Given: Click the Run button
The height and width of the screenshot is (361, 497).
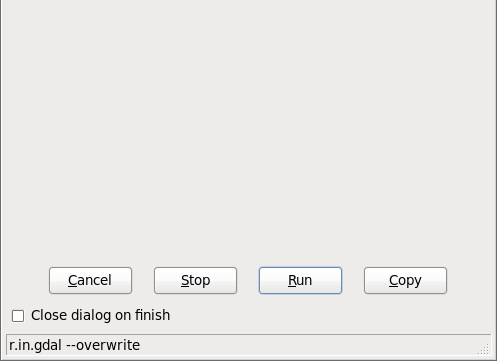Looking at the screenshot, I should pyautogui.click(x=300, y=280).
